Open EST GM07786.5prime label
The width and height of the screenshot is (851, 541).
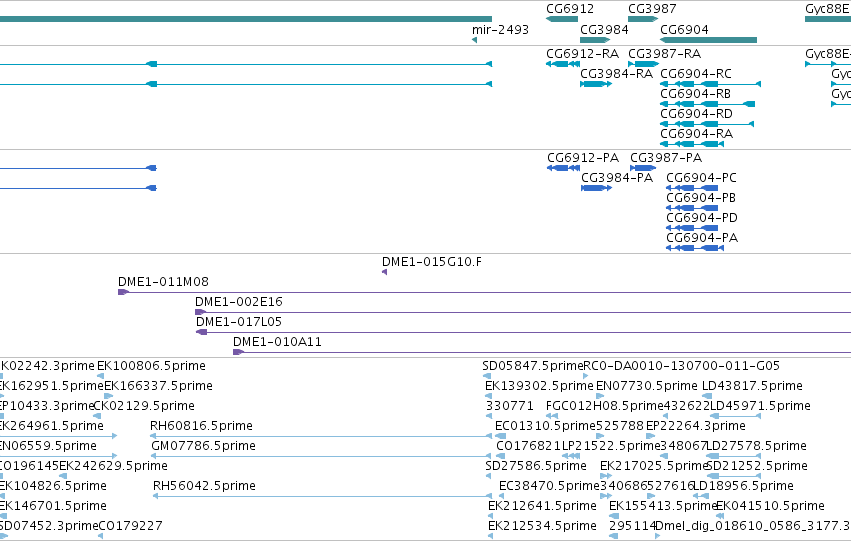[204, 447]
